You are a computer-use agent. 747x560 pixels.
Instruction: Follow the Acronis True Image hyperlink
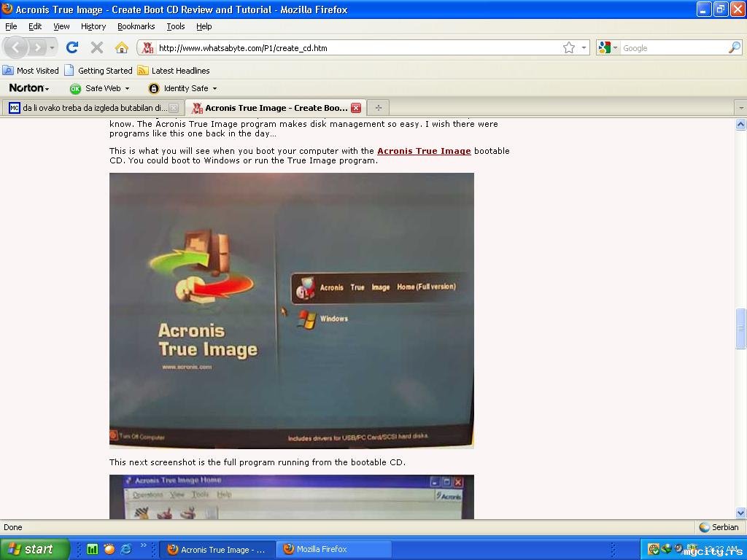tap(424, 151)
